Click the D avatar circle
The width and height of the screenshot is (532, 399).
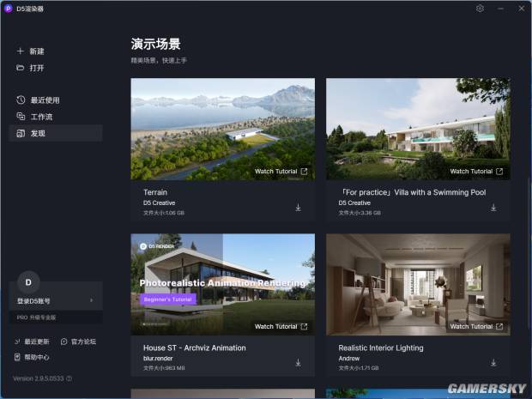[x=28, y=282]
